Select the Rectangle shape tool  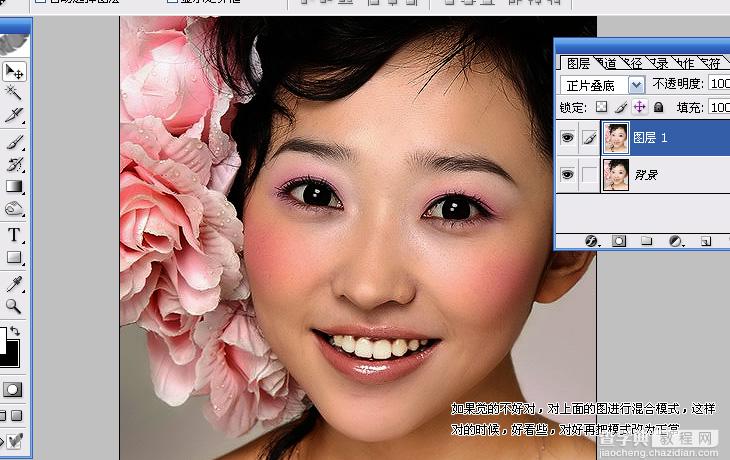tap(14, 257)
